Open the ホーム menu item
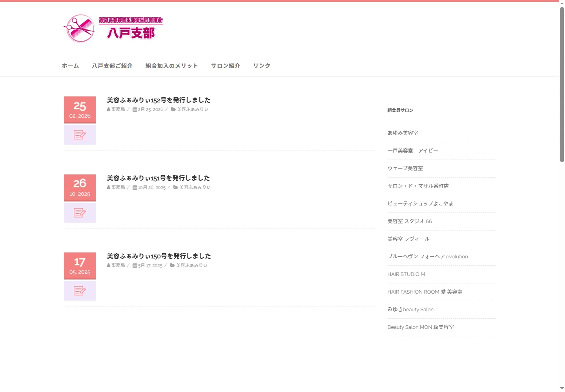Viewport: 565px width, 392px height. (x=70, y=66)
